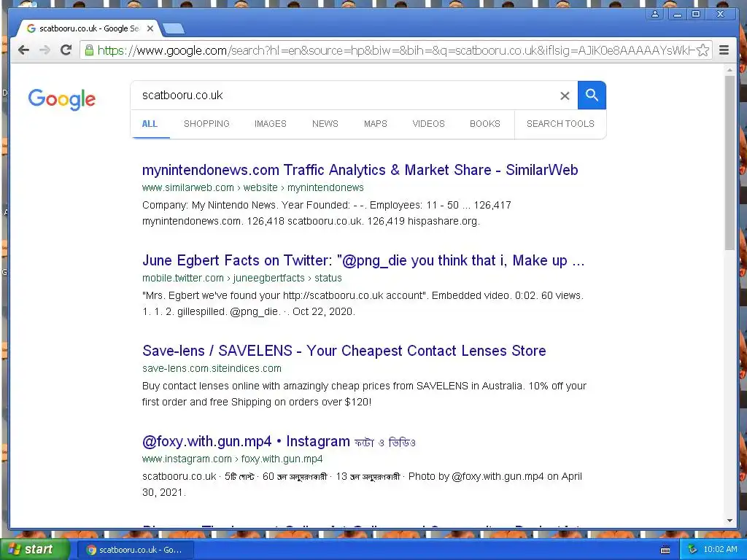Click the page's vertical scrollbar thumb
Viewport: 747px width, 560px height.
(729, 162)
